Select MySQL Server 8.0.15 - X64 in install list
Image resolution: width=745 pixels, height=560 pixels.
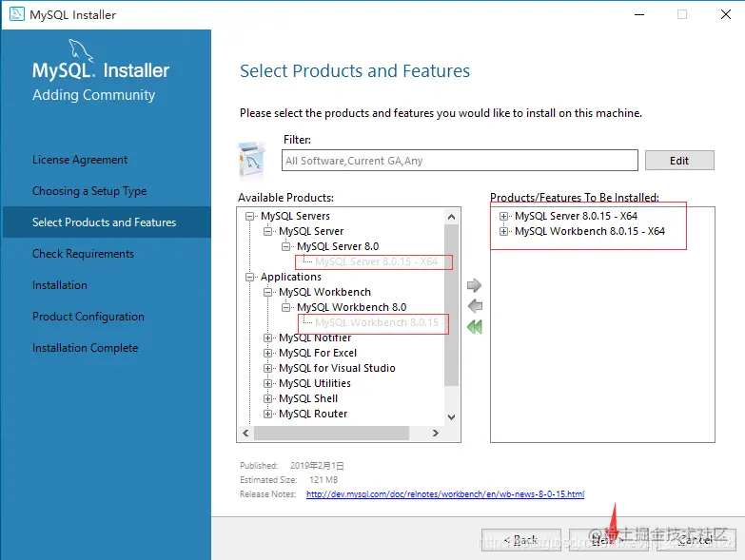(x=576, y=217)
